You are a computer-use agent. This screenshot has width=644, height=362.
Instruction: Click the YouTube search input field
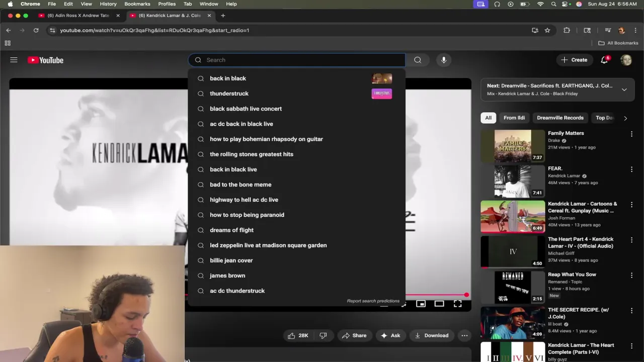[297, 60]
